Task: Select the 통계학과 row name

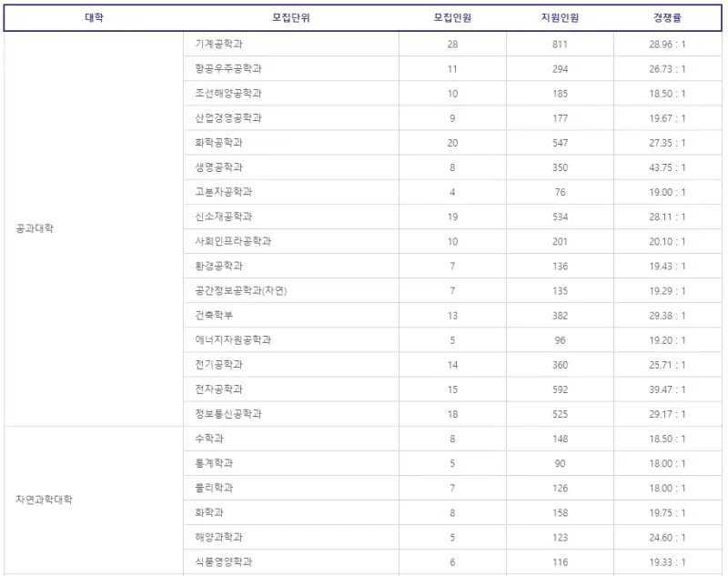Action: click(214, 463)
